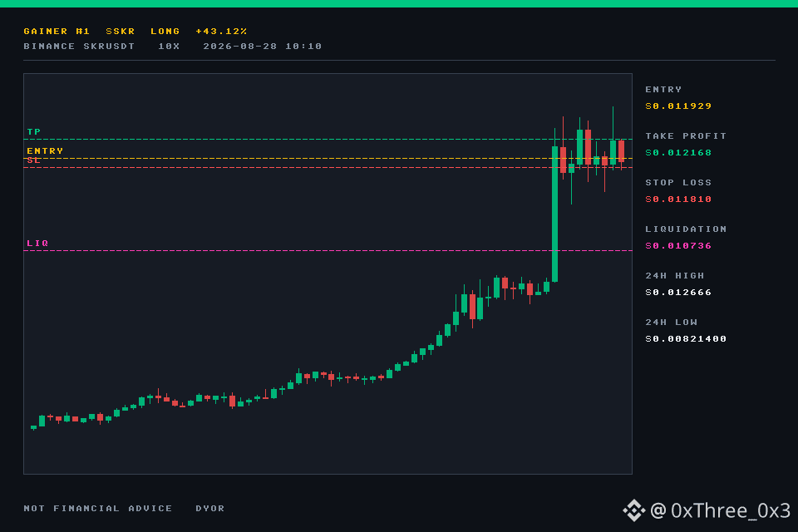This screenshot has height=532, width=798.
Task: Click the "STOP LOSS" heading
Action: click(678, 183)
